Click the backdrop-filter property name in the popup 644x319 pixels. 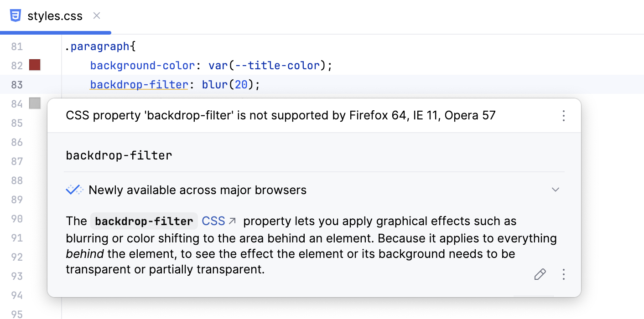119,155
